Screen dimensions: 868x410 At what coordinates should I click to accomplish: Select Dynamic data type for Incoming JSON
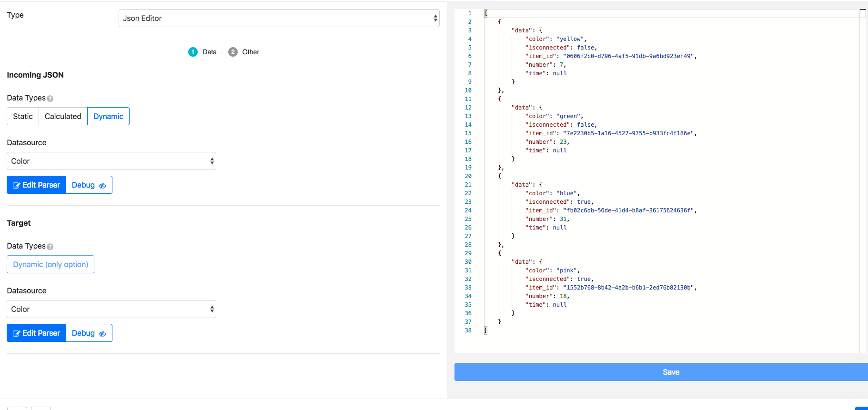click(108, 116)
